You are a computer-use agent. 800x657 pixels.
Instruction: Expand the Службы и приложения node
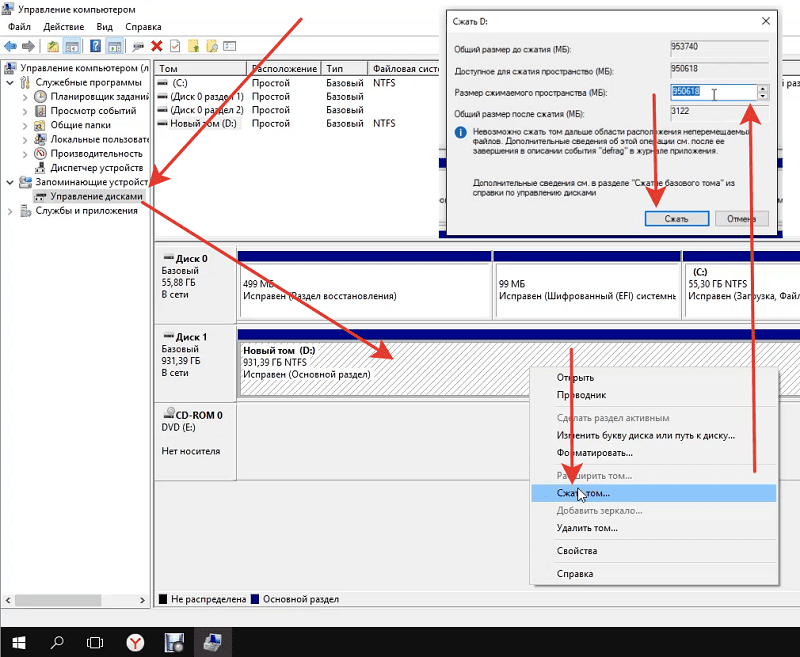point(10,211)
